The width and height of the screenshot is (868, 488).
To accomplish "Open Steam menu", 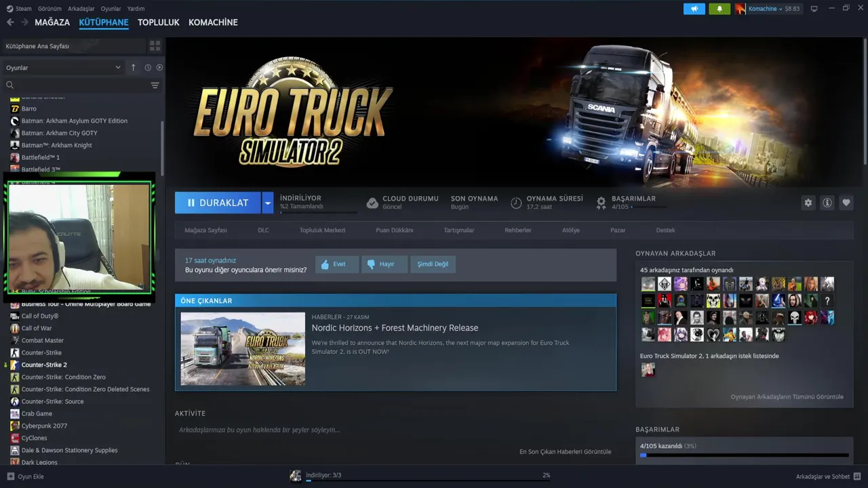I will [x=19, y=9].
